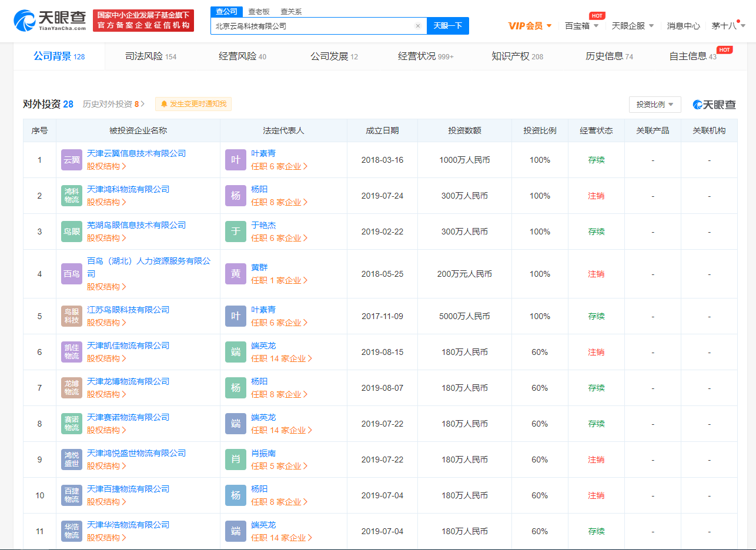The height and width of the screenshot is (550, 756).
Task: Open 天津龙博物流有限公司 company link
Action: 128,381
